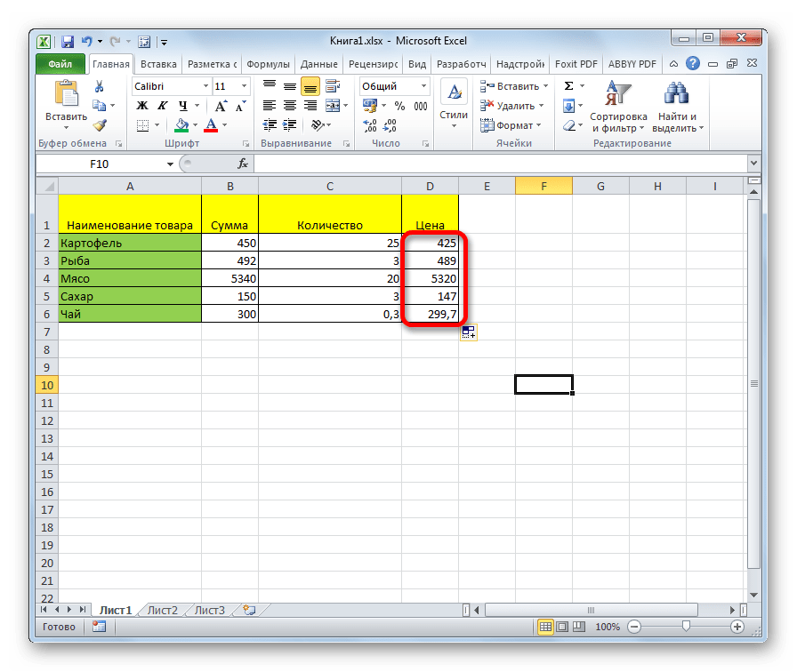Click the insert new worksheet icon

click(x=249, y=610)
